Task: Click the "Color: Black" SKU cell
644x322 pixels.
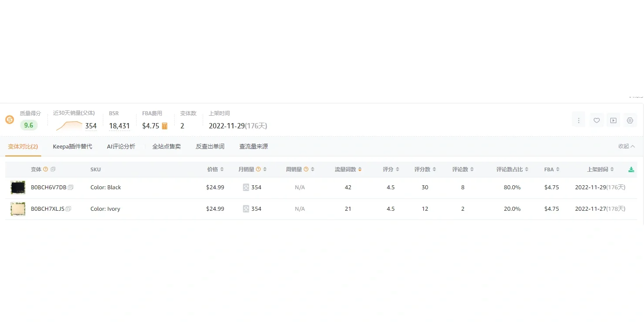Action: tap(106, 188)
